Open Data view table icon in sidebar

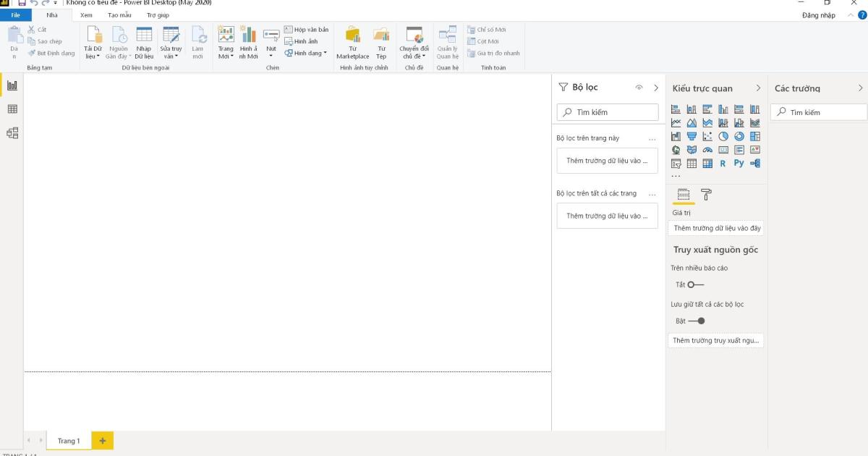click(x=12, y=109)
